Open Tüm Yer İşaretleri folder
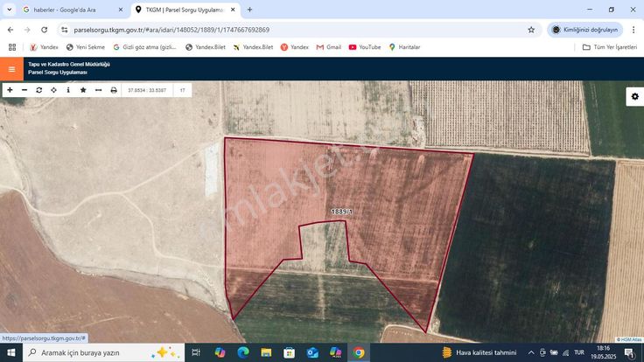Viewport: 644px width, 362px height. coord(610,47)
